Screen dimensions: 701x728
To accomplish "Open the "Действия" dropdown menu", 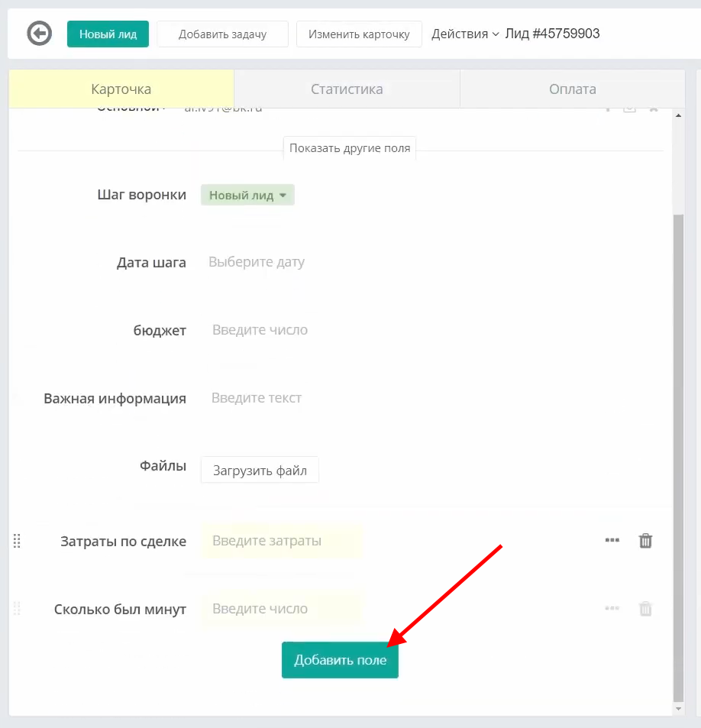I will 465,34.
